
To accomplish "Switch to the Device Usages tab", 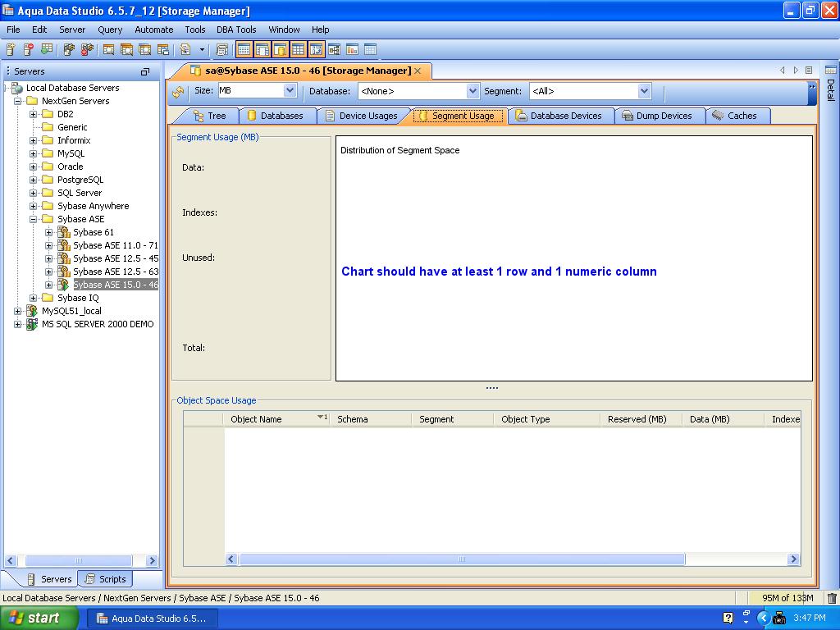I will coord(362,116).
